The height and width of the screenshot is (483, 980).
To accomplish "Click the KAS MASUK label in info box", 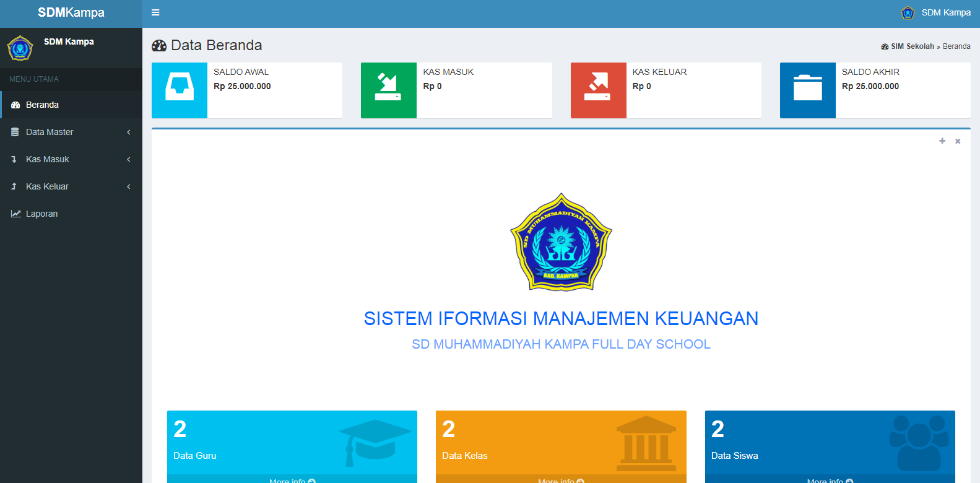I will 448,72.
